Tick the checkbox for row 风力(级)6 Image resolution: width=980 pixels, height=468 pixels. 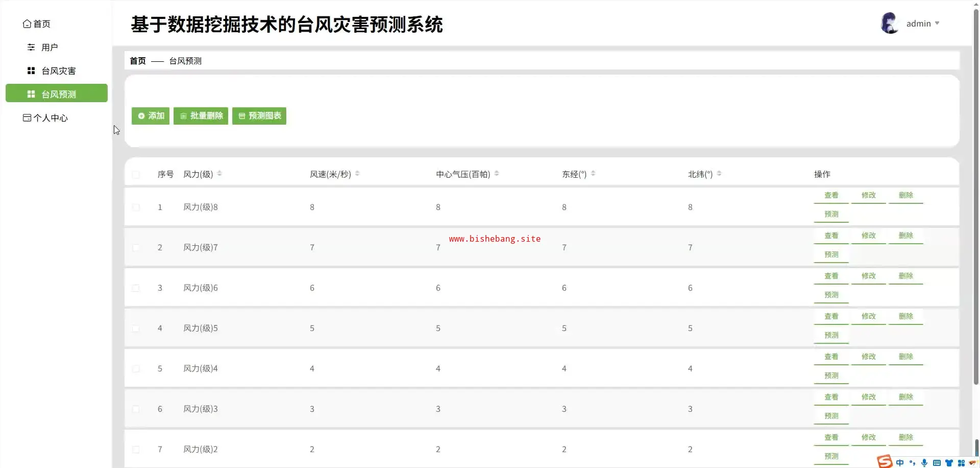(x=136, y=288)
